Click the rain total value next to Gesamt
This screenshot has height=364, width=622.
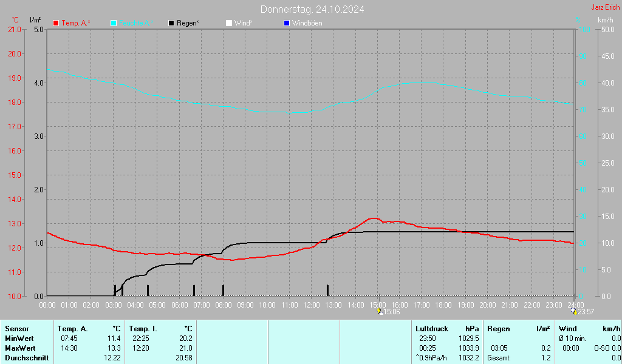tap(546, 358)
